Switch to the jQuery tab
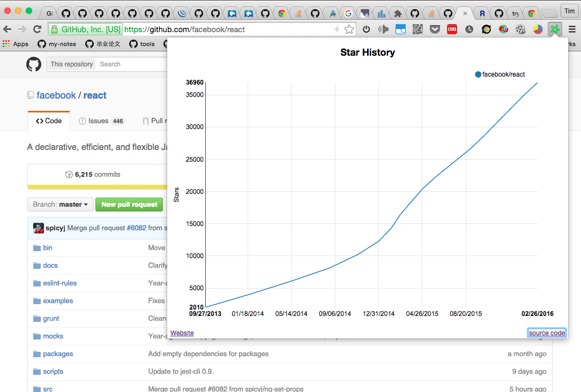Image resolution: width=581 pixels, height=392 pixels. (x=182, y=14)
